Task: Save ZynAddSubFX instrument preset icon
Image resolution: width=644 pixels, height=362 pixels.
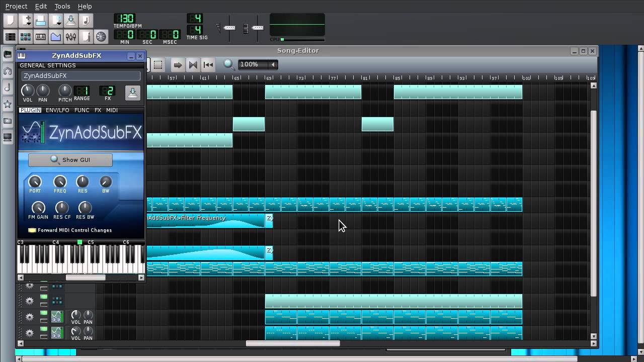Action: point(132,93)
